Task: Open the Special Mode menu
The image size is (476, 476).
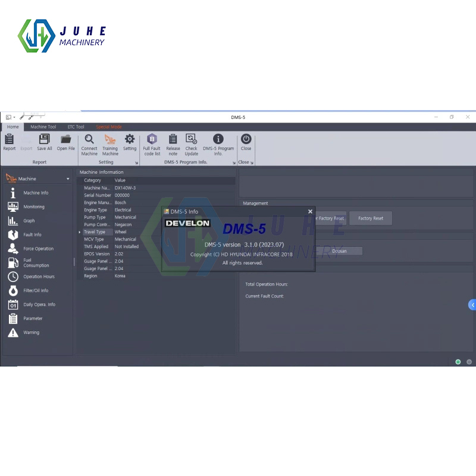Action: [108, 126]
